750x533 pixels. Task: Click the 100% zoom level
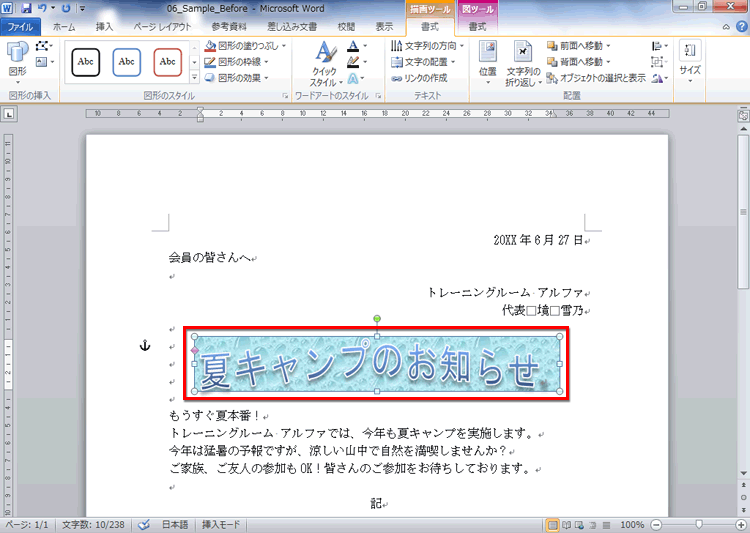632,525
